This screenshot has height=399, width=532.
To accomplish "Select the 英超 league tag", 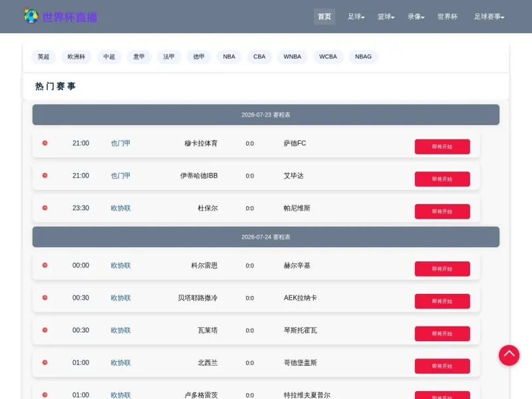I will (x=43, y=57).
